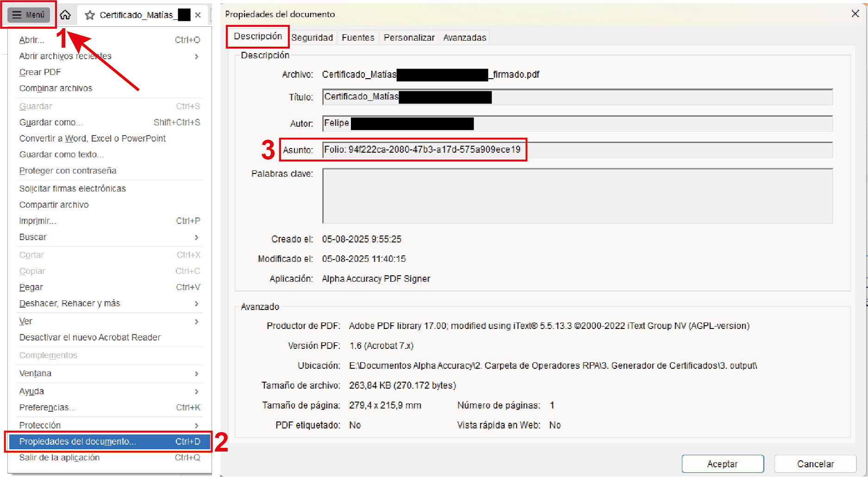The image size is (868, 477).
Task: Close the Propiedades del documento dialog
Action: [855, 14]
